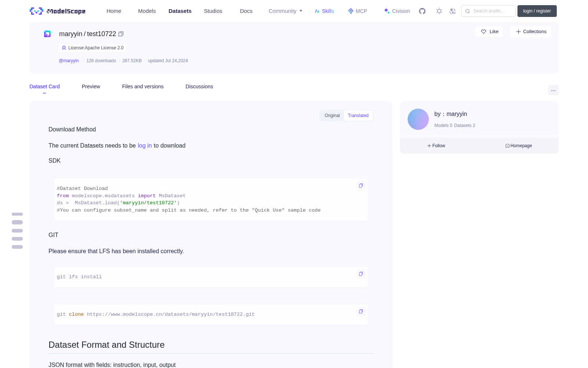This screenshot has width=588, height=368.
Task: Go to the Home page
Action: (x=114, y=11)
